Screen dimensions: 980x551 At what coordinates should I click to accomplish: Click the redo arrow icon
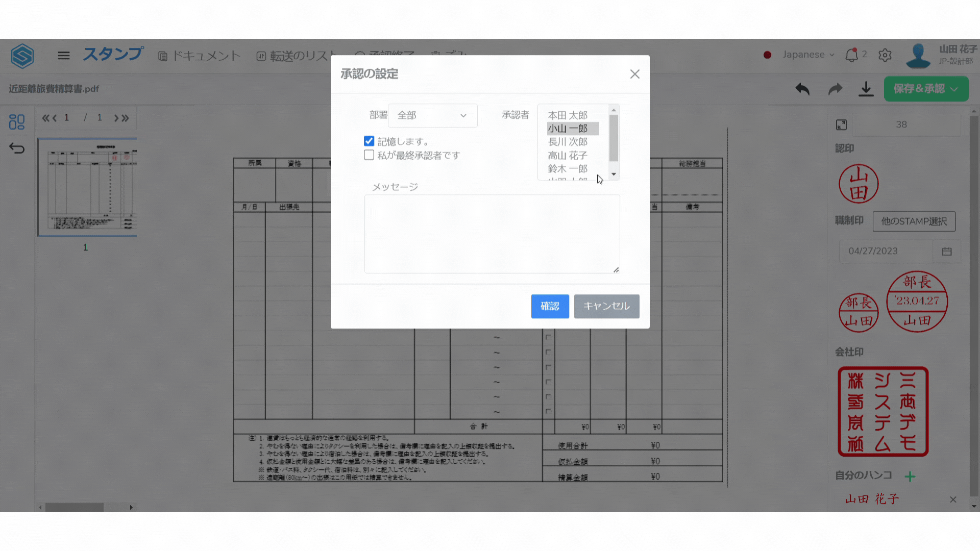point(835,89)
